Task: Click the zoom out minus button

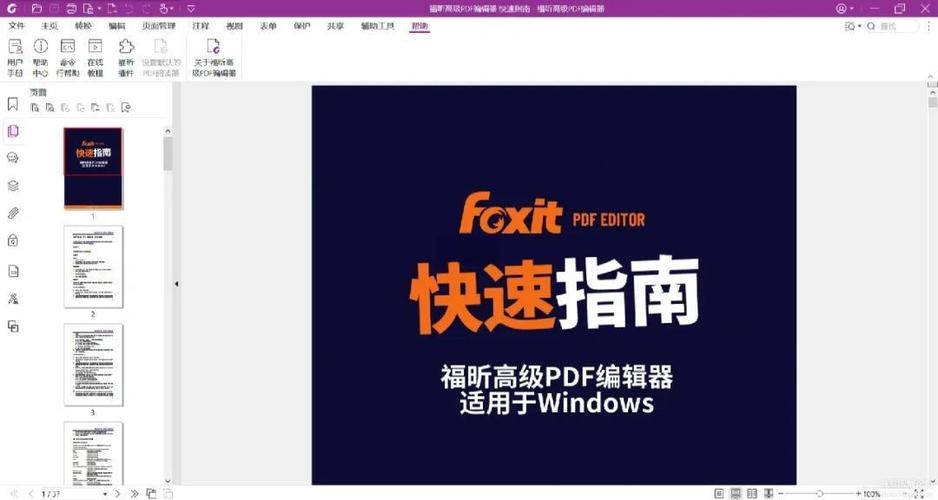Action: tap(781, 494)
